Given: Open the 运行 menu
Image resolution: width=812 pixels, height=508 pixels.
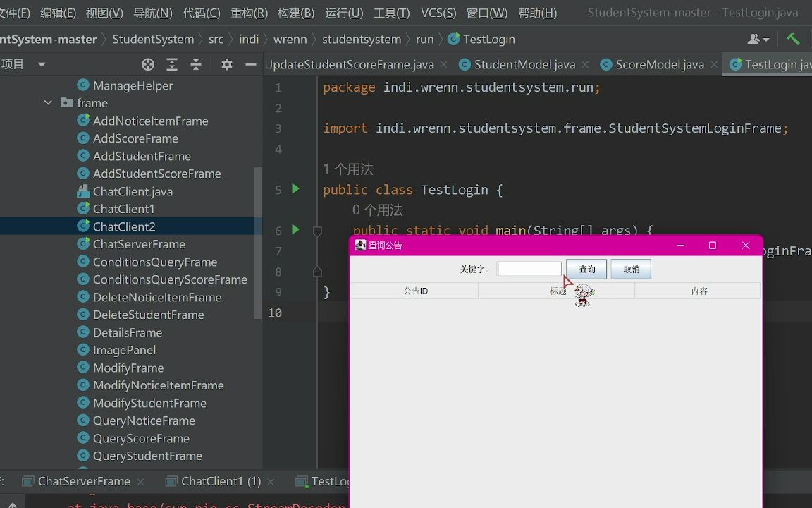Looking at the screenshot, I should coord(343,12).
